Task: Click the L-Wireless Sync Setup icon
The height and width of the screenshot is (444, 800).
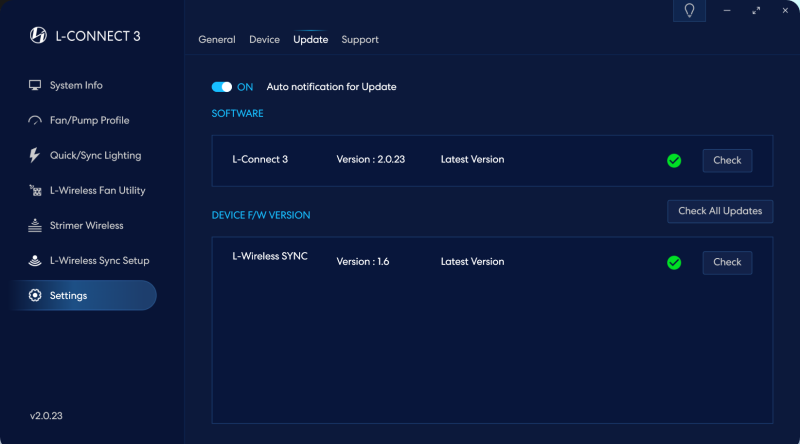Action: coord(35,261)
